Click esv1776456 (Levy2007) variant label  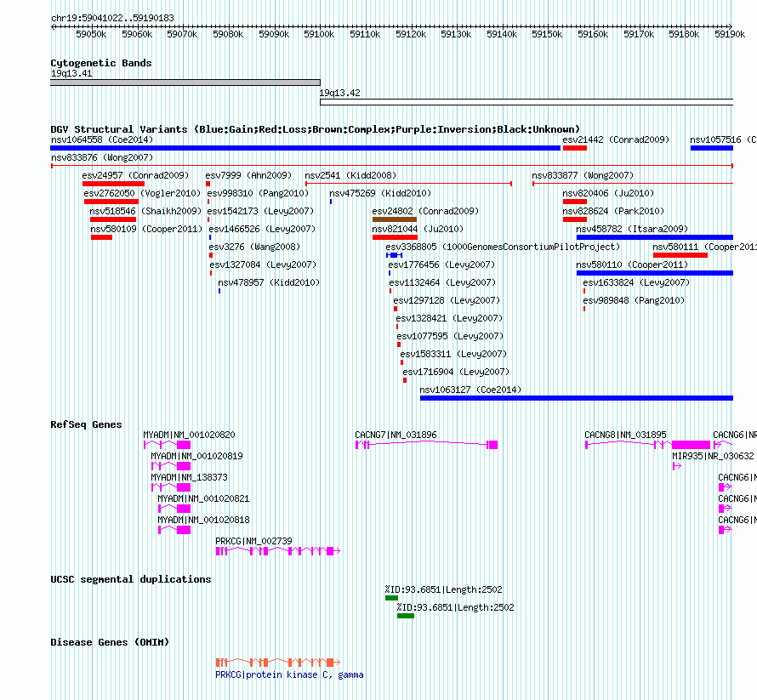point(441,265)
